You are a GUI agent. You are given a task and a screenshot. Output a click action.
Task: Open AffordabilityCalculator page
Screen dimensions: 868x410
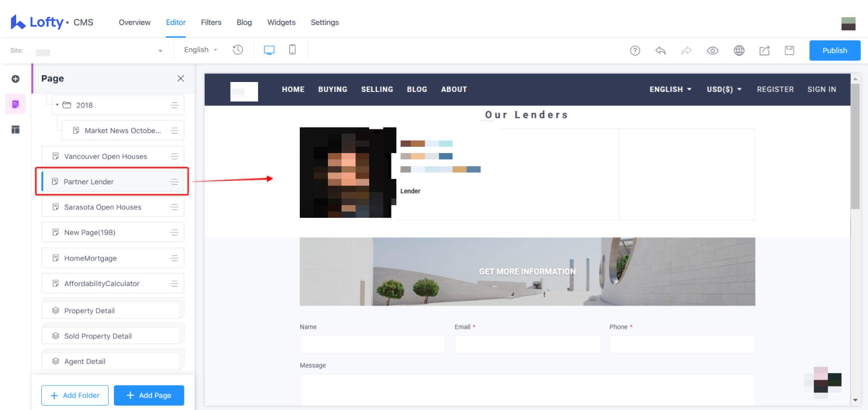tap(113, 284)
